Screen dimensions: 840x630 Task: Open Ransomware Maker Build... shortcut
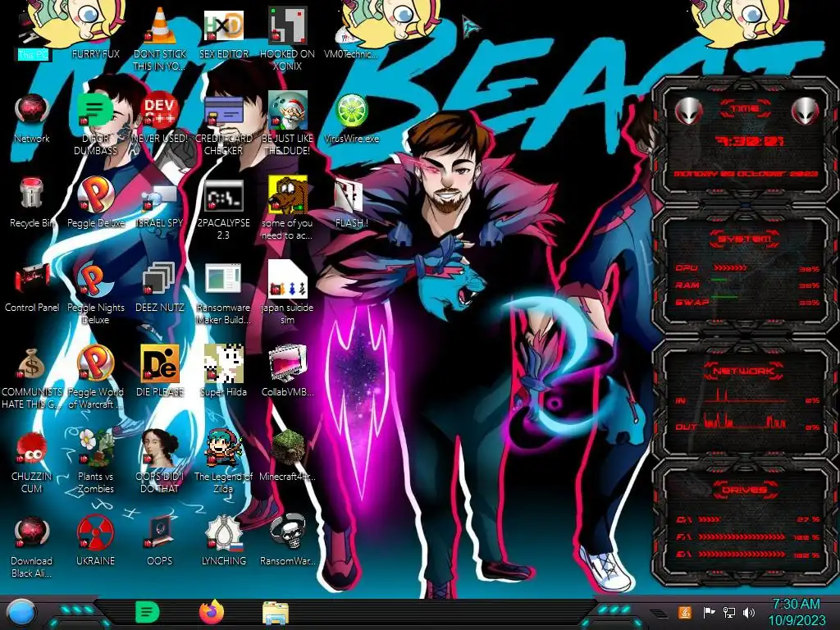click(x=223, y=279)
